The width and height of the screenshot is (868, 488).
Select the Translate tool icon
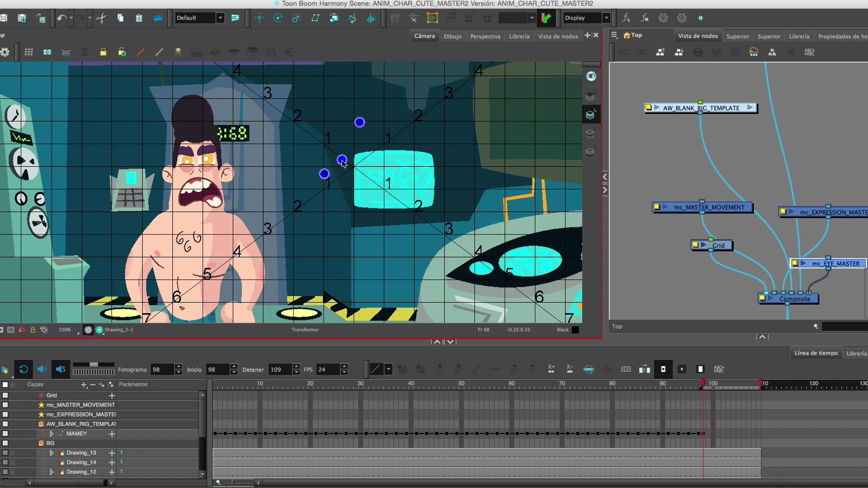[259, 18]
